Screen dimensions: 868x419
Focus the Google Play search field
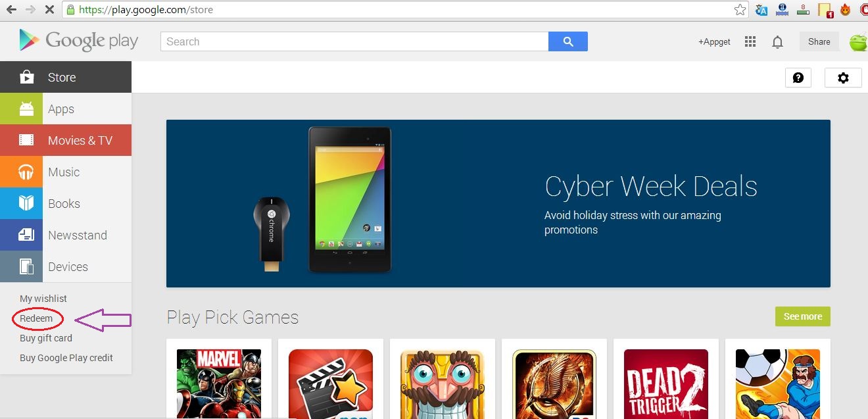pyautogui.click(x=354, y=41)
